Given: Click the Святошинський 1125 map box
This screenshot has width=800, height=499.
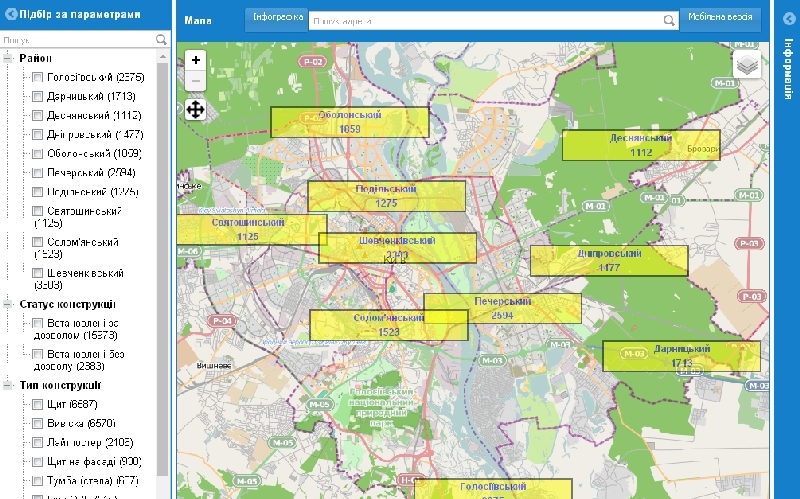Looking at the screenshot, I should [x=252, y=230].
